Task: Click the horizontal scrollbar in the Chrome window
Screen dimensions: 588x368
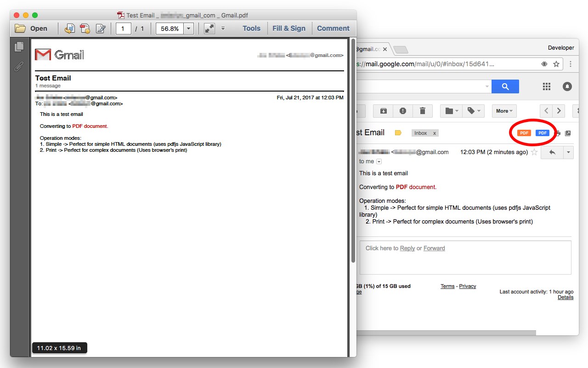Action: (x=446, y=333)
